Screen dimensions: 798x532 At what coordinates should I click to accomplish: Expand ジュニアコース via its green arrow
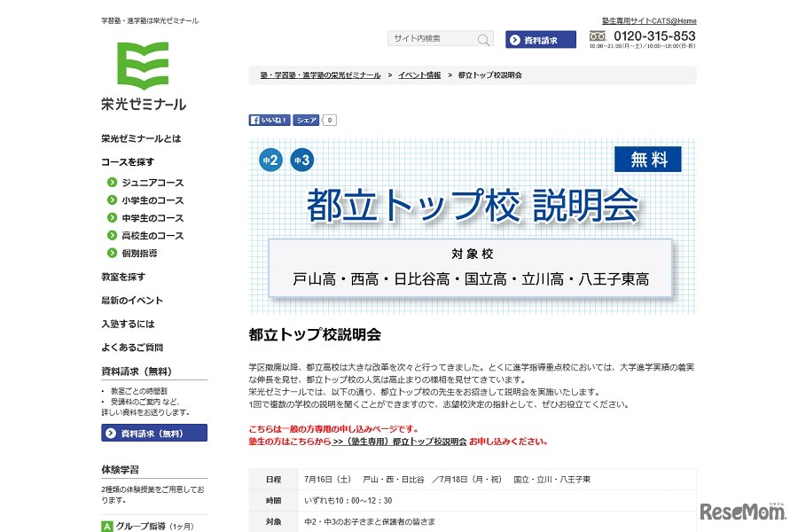click(x=110, y=184)
